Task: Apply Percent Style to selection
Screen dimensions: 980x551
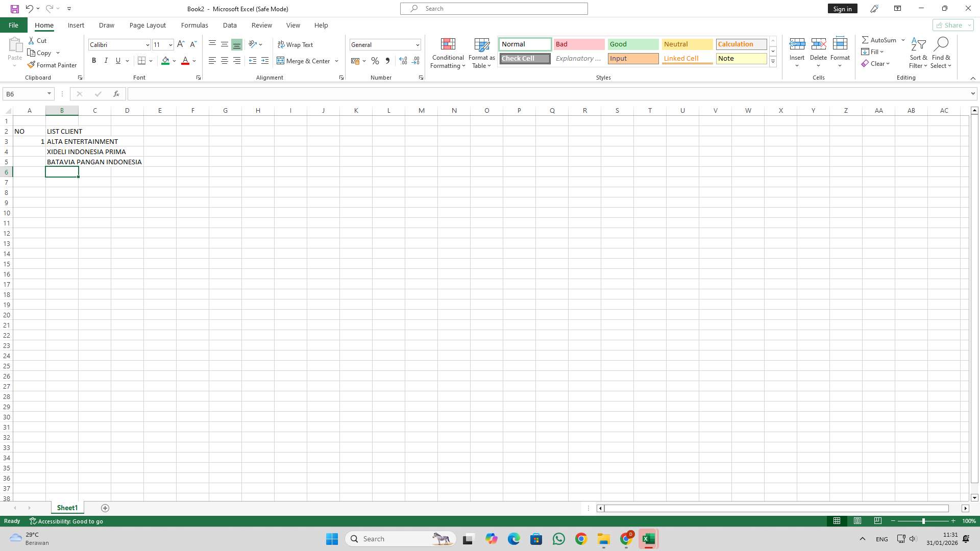Action: [x=375, y=61]
